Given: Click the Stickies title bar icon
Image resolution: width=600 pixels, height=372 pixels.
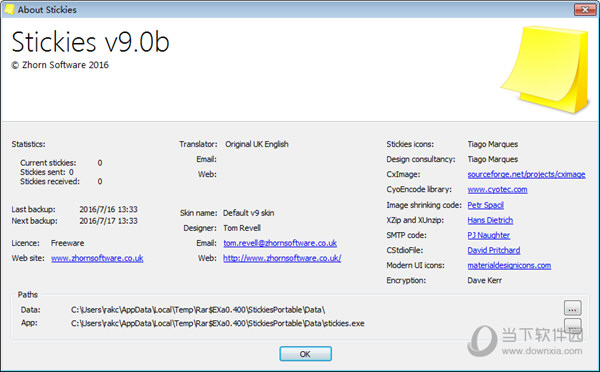Looking at the screenshot, I should coord(9,9).
